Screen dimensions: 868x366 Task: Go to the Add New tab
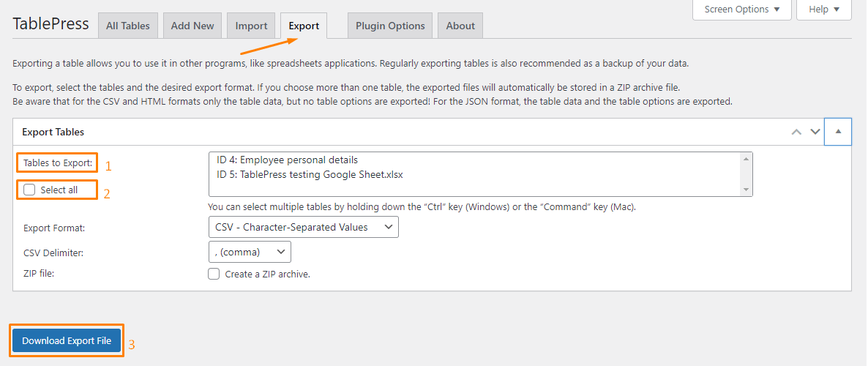pos(192,26)
